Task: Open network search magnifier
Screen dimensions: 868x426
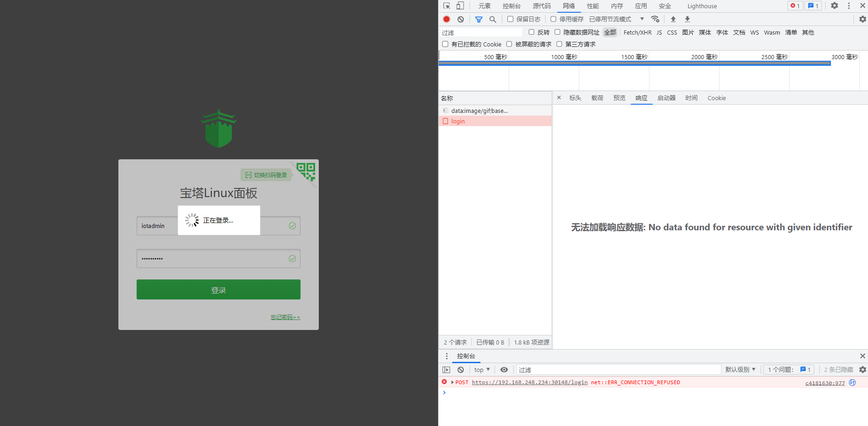Action: 493,19
